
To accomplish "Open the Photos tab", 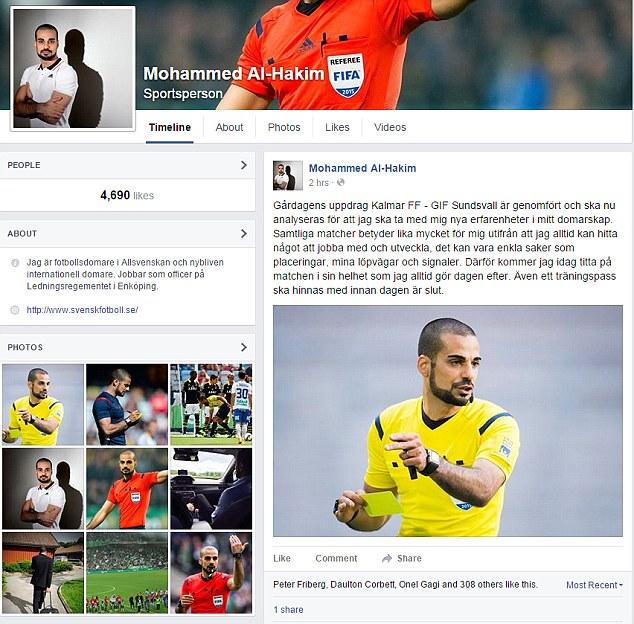I will pyautogui.click(x=284, y=127).
